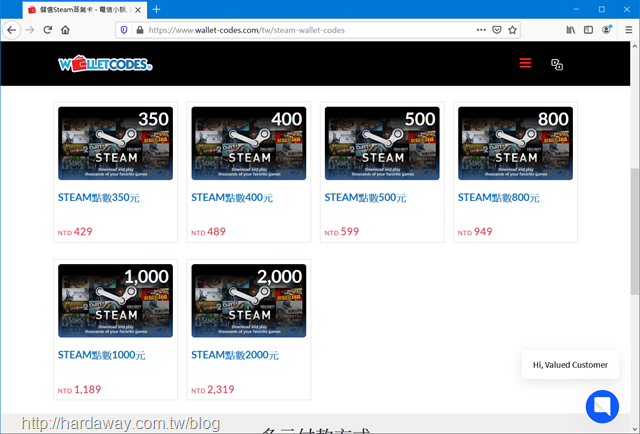This screenshot has height=434, width=640.
Task: Click the NTD 1,189 price
Action: pyautogui.click(x=79, y=389)
